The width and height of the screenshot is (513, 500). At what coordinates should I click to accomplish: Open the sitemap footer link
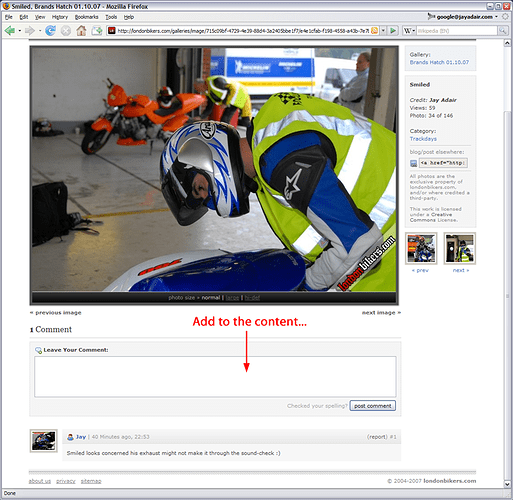[91, 481]
